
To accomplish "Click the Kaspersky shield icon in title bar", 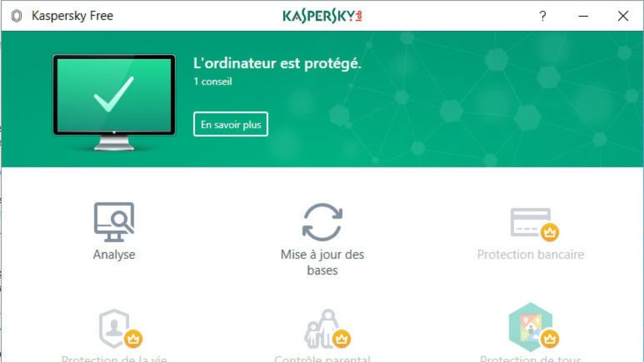I will (x=17, y=16).
